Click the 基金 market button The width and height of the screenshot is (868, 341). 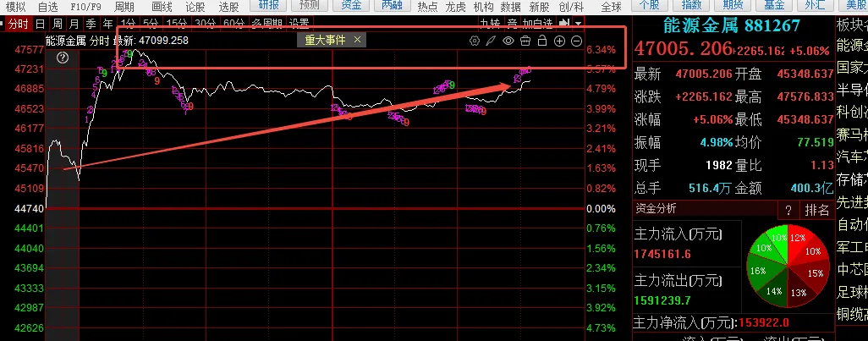774,6
